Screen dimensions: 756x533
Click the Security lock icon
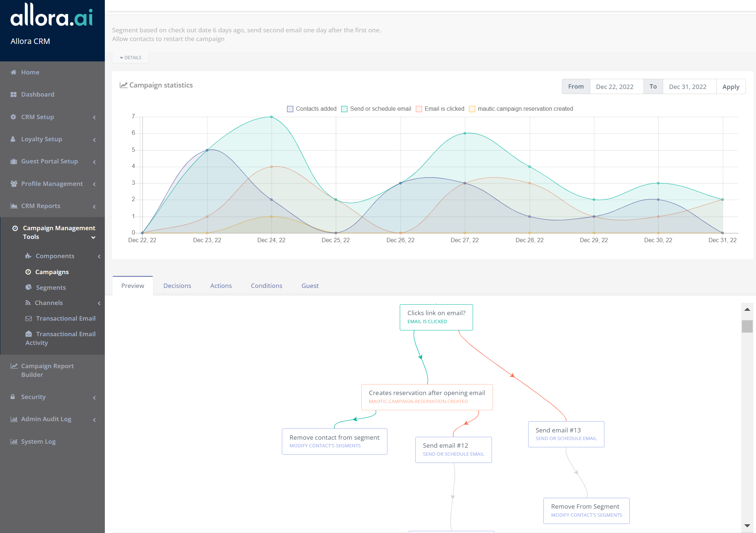tap(13, 397)
